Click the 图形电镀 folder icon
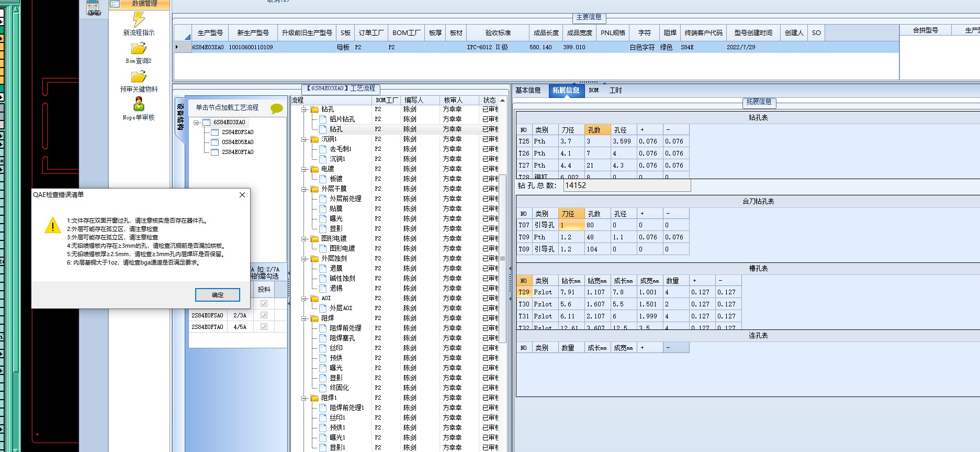Image resolution: width=980 pixels, height=452 pixels. (314, 239)
